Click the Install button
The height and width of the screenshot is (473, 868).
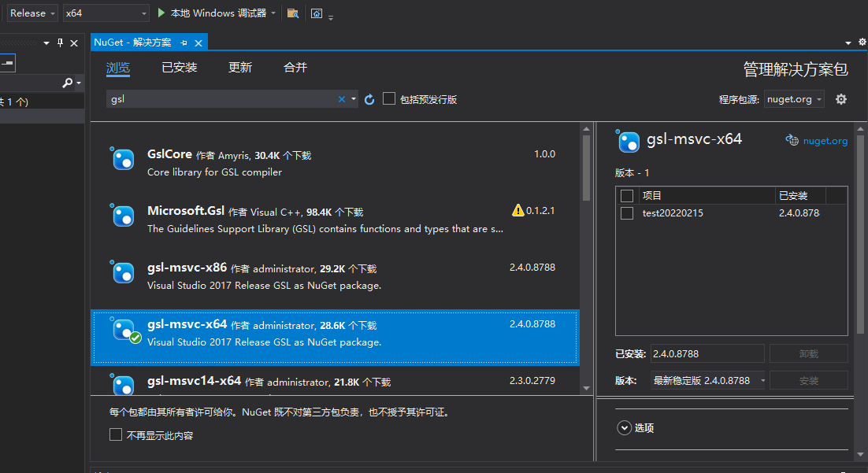click(809, 381)
